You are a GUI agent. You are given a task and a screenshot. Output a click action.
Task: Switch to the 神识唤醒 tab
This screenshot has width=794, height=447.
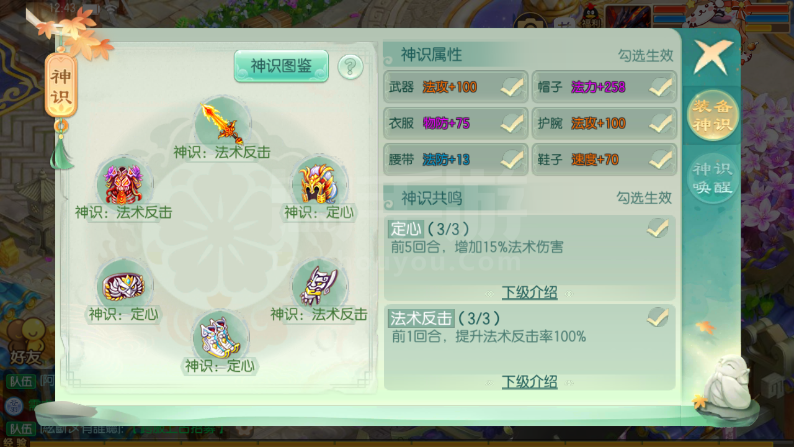point(712,178)
